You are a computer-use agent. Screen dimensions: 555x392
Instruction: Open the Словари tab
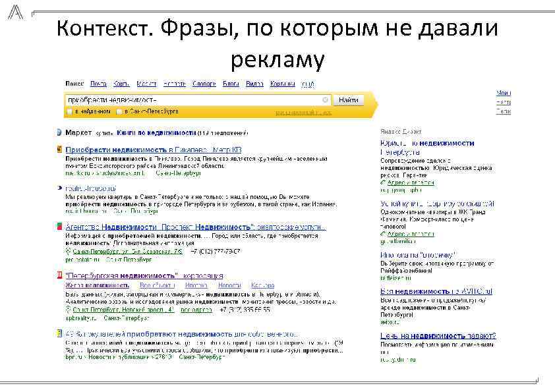pyautogui.click(x=204, y=84)
